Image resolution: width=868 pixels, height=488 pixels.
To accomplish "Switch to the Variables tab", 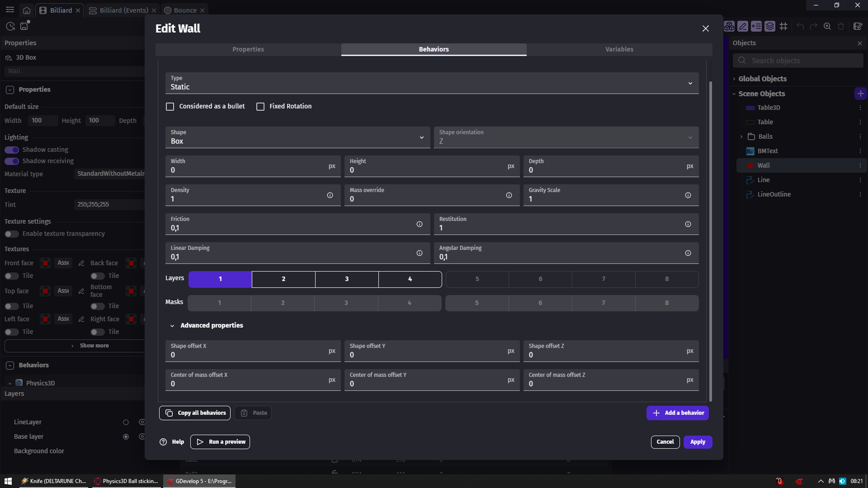I will [x=619, y=49].
